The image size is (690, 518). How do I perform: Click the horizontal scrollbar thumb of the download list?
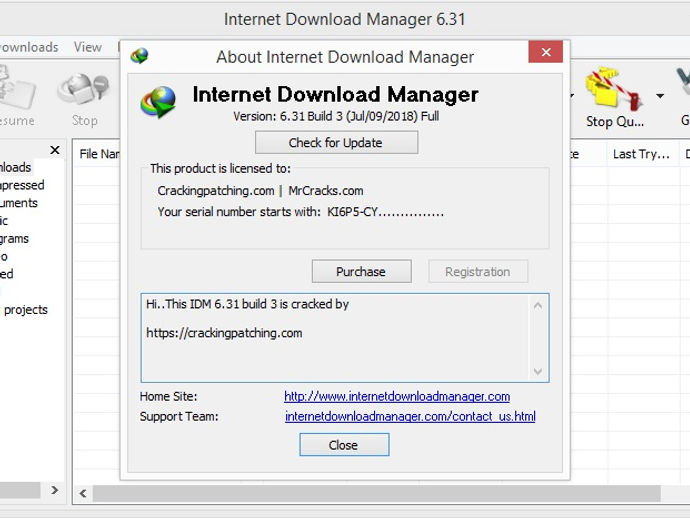point(377,493)
